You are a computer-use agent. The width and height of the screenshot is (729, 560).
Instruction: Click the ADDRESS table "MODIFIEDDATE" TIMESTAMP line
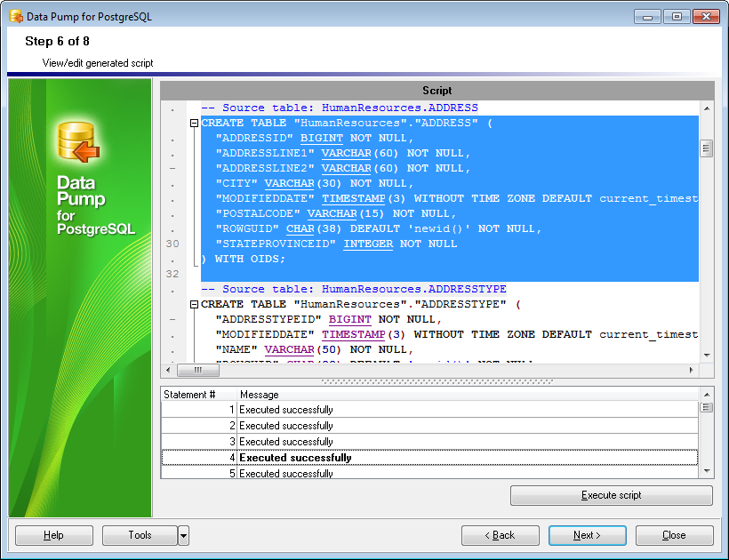point(457,198)
